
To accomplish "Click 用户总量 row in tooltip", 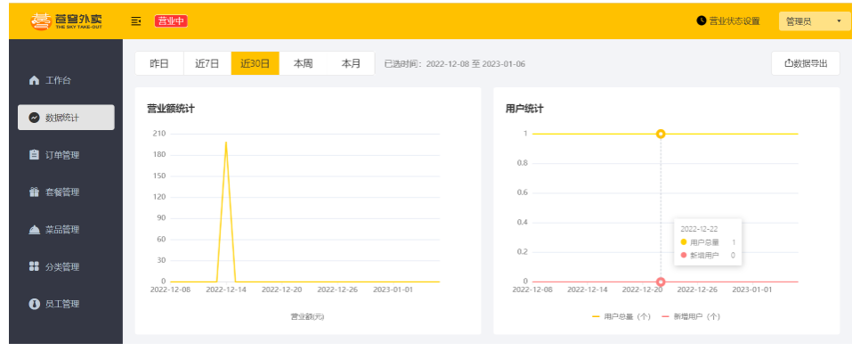I will point(708,242).
